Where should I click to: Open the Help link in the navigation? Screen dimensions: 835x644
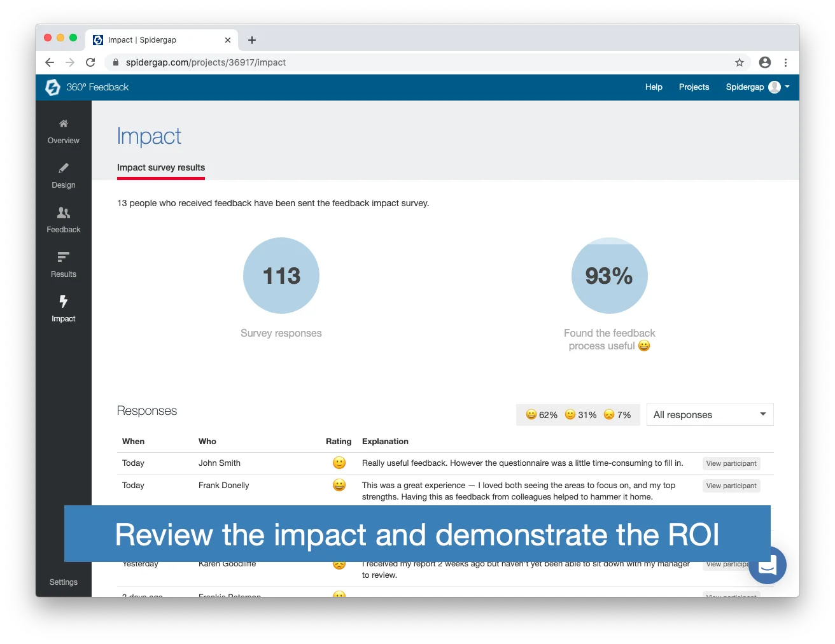coord(653,87)
